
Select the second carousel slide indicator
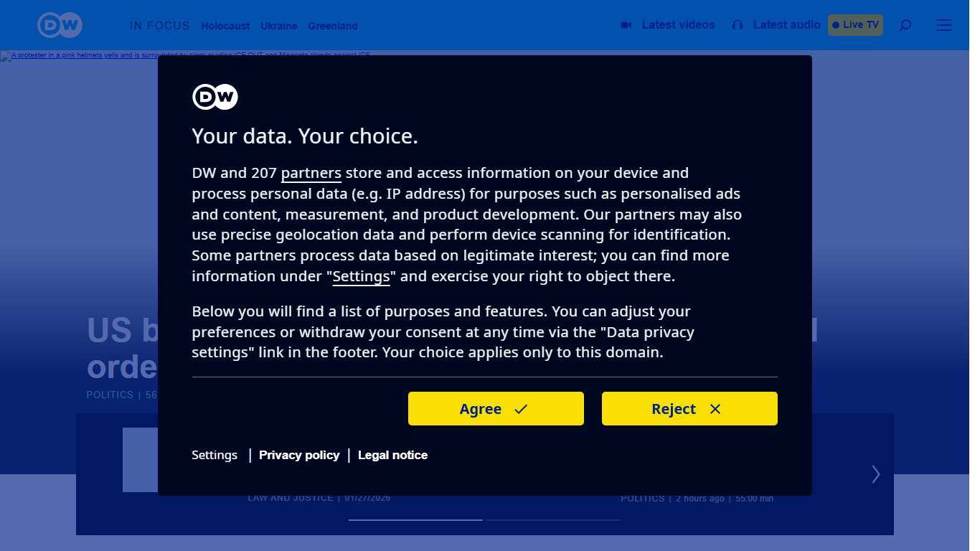[553, 519]
